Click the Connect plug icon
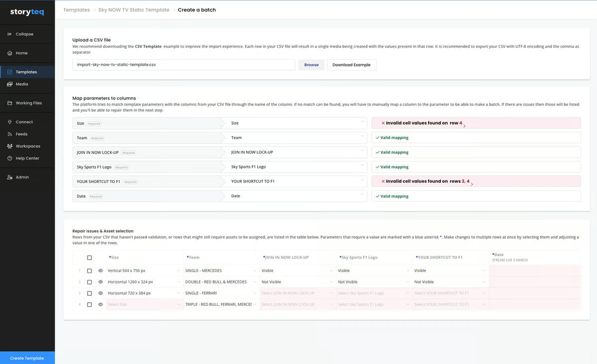This screenshot has height=364, width=597. point(10,122)
